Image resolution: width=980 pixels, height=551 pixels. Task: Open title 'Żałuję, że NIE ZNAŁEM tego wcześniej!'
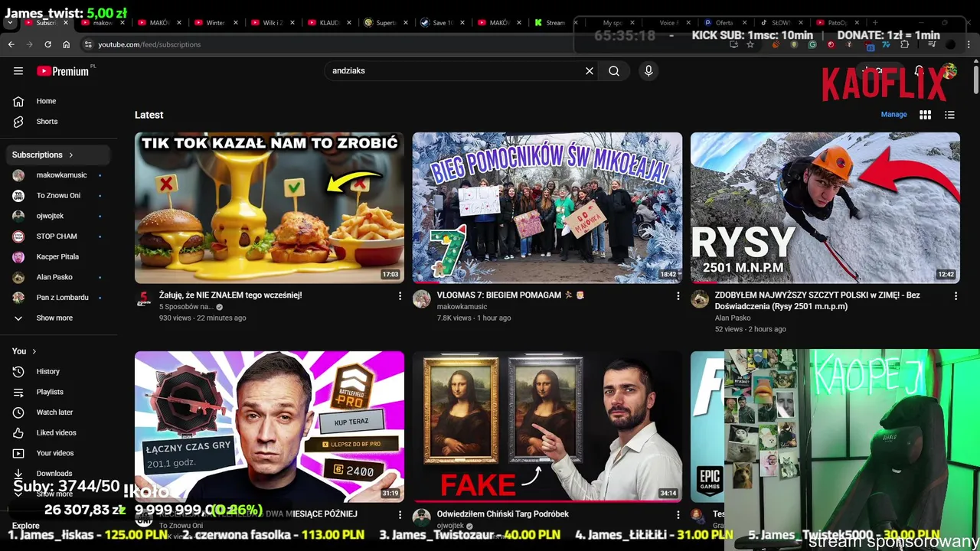230,295
